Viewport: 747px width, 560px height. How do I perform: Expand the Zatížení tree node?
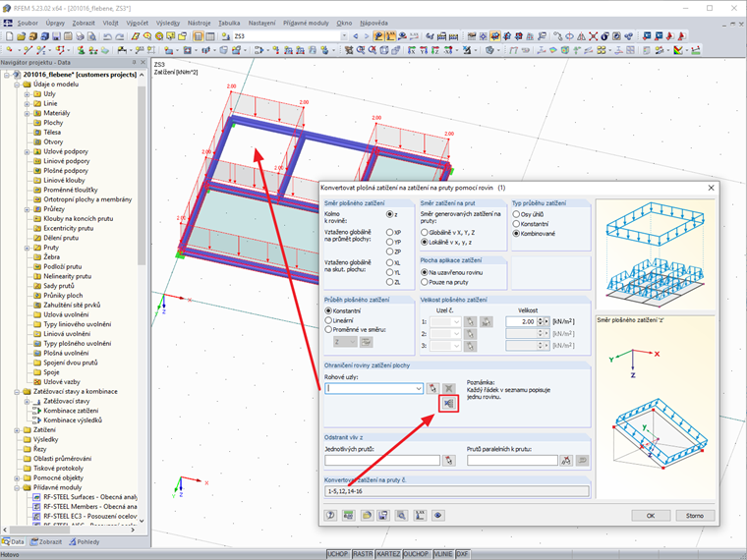pos(17,430)
